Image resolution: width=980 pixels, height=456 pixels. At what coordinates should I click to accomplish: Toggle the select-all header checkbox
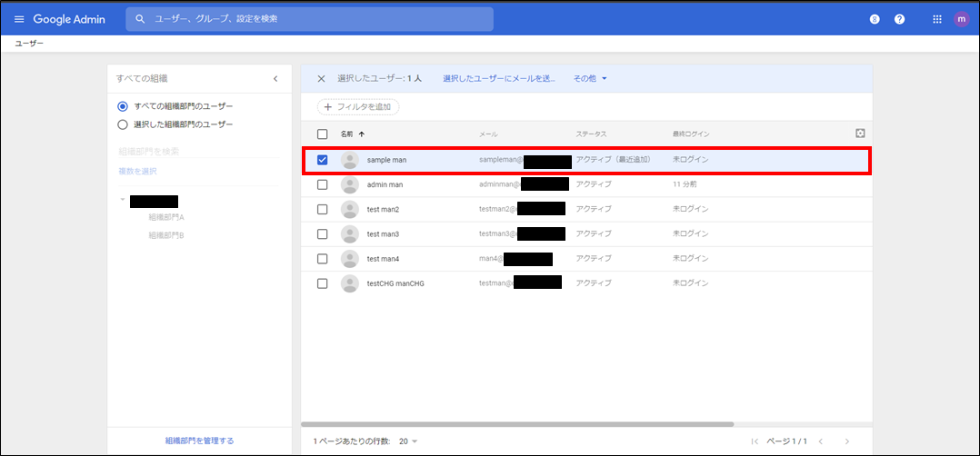pos(323,134)
